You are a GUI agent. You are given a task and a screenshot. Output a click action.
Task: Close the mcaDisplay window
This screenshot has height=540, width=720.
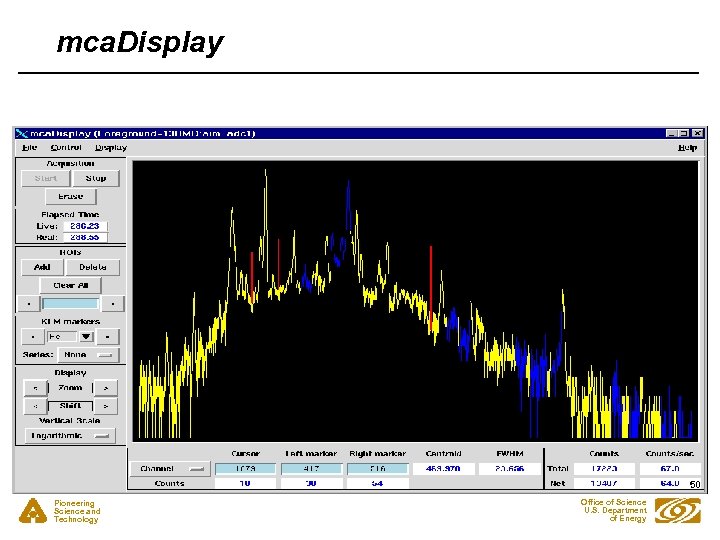698,133
